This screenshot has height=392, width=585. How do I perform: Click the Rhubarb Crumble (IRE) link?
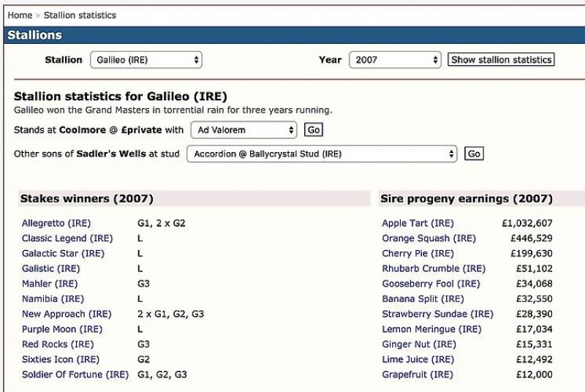434,269
